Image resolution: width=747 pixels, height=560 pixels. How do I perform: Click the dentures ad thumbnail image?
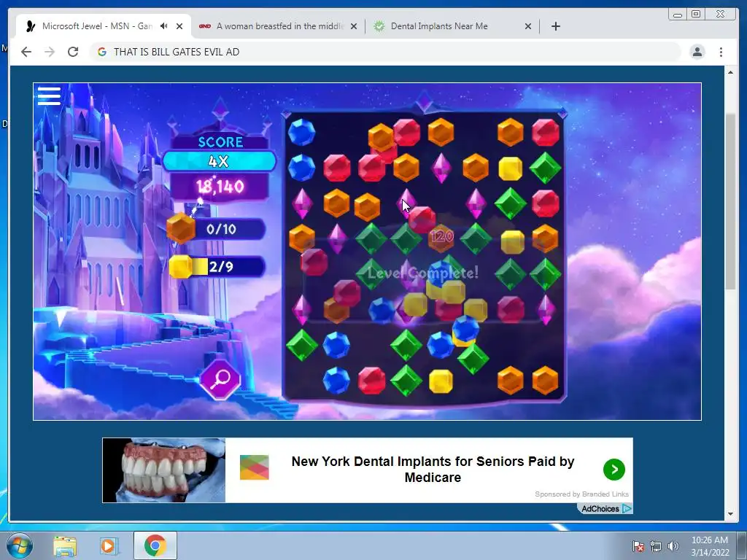pyautogui.click(x=164, y=470)
